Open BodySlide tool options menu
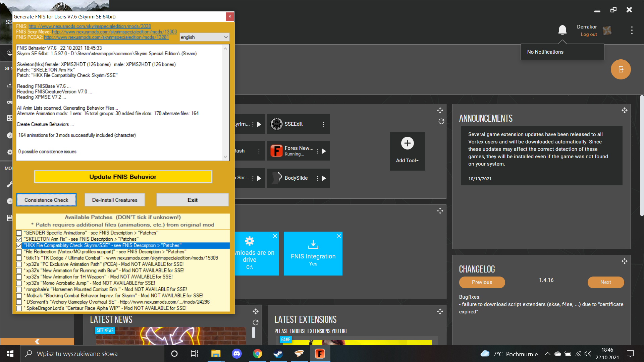Viewport: 644px width, 362px height. point(317,178)
